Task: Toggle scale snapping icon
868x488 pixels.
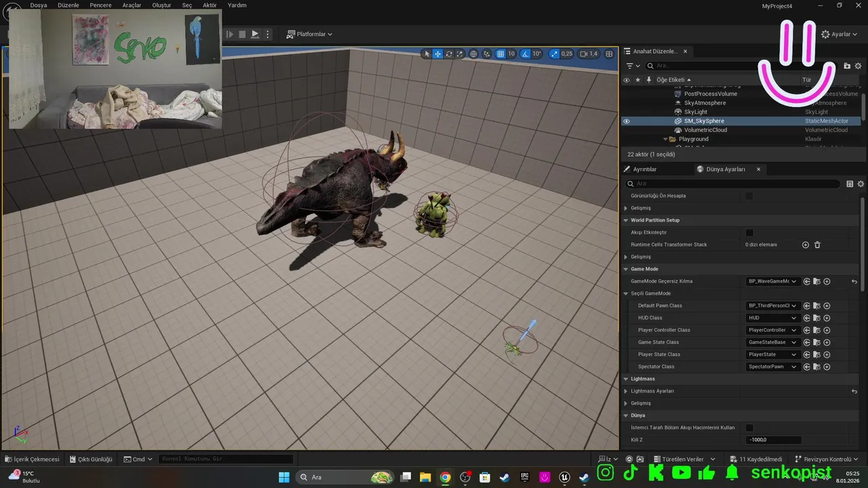Action: 554,54
